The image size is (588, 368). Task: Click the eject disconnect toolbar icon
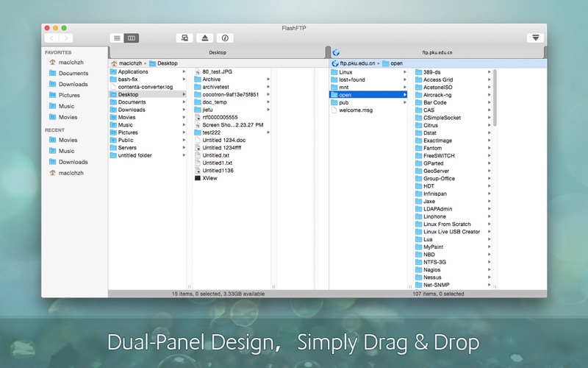[205, 38]
